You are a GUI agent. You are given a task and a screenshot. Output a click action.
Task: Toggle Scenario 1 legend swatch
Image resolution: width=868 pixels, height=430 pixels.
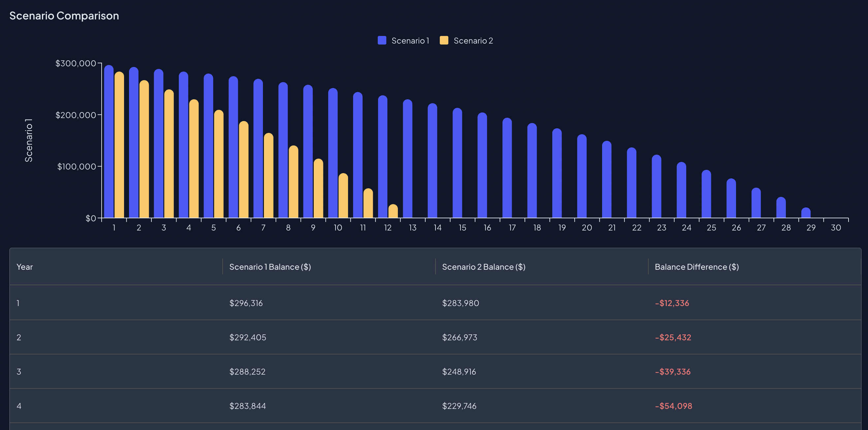382,41
